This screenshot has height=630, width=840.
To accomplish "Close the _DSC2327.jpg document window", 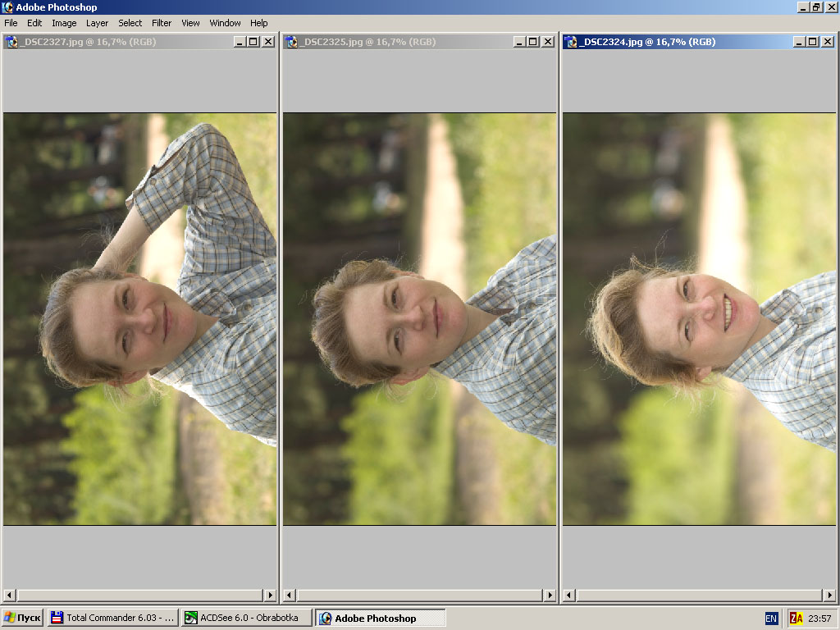I will pyautogui.click(x=268, y=42).
